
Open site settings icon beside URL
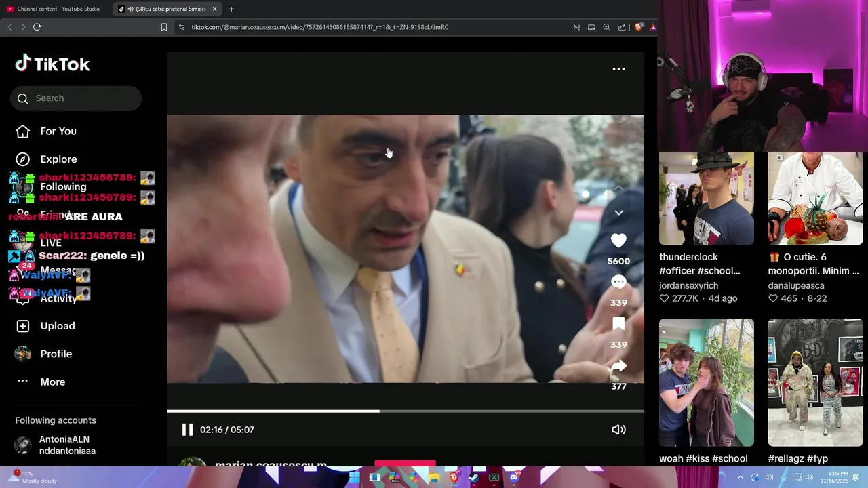[x=181, y=27]
